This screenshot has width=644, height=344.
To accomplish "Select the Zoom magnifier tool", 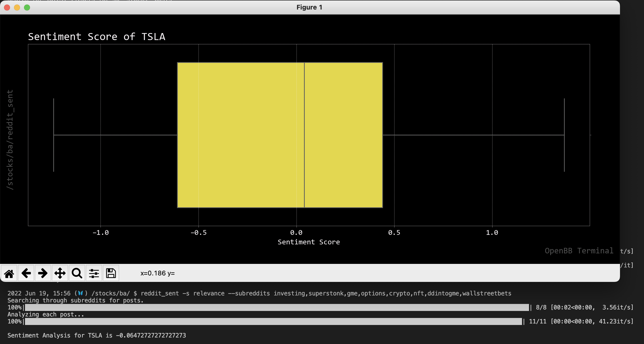I will [77, 273].
